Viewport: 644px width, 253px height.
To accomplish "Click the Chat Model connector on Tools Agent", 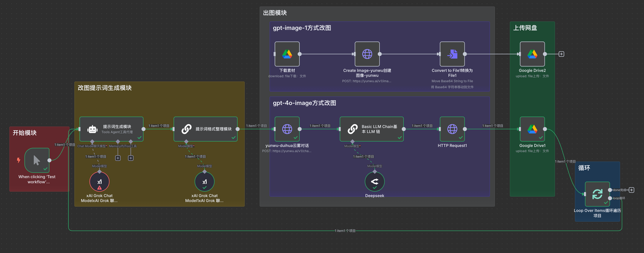I will [x=92, y=142].
